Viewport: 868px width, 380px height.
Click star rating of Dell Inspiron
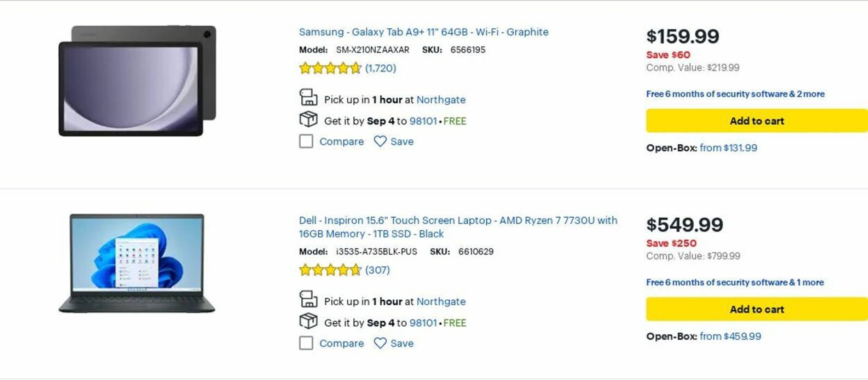click(330, 270)
